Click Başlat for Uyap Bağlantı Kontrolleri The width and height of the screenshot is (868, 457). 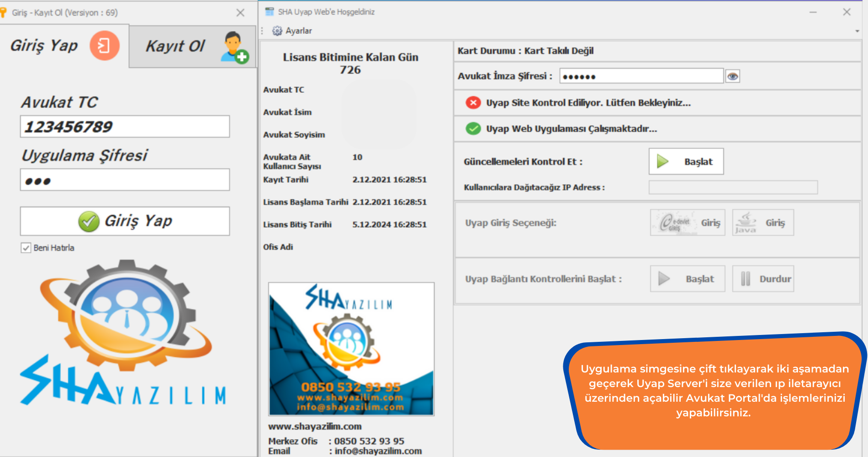click(x=688, y=279)
